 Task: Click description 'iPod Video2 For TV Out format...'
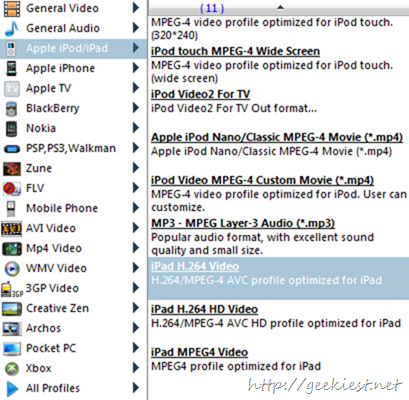[234, 108]
